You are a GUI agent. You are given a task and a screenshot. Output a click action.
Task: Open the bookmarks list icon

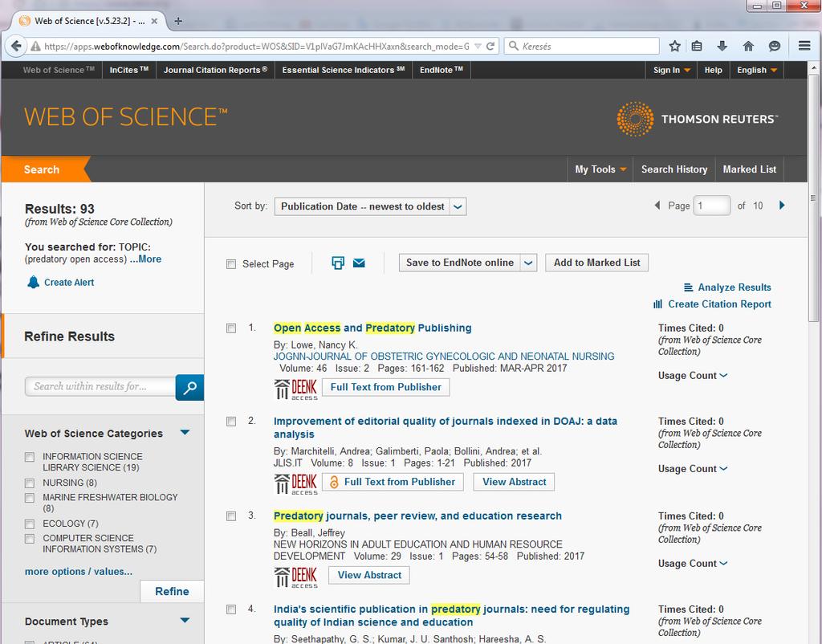pos(697,46)
